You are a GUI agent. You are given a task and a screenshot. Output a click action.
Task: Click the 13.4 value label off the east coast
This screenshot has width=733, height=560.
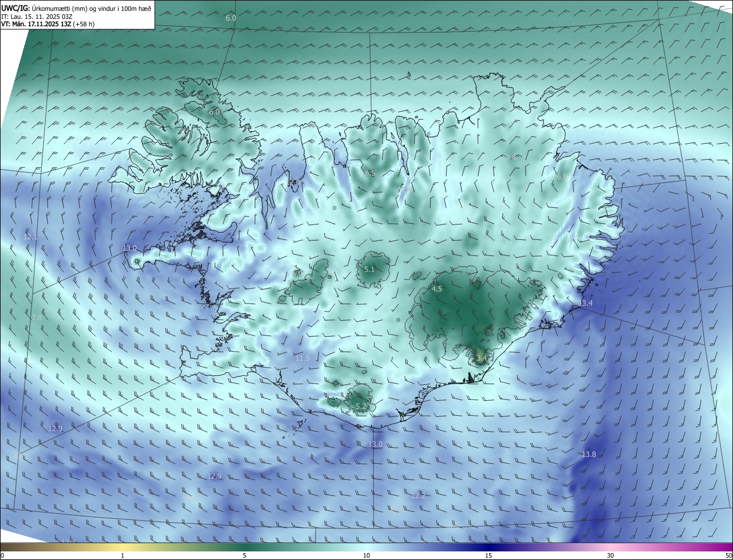585,303
